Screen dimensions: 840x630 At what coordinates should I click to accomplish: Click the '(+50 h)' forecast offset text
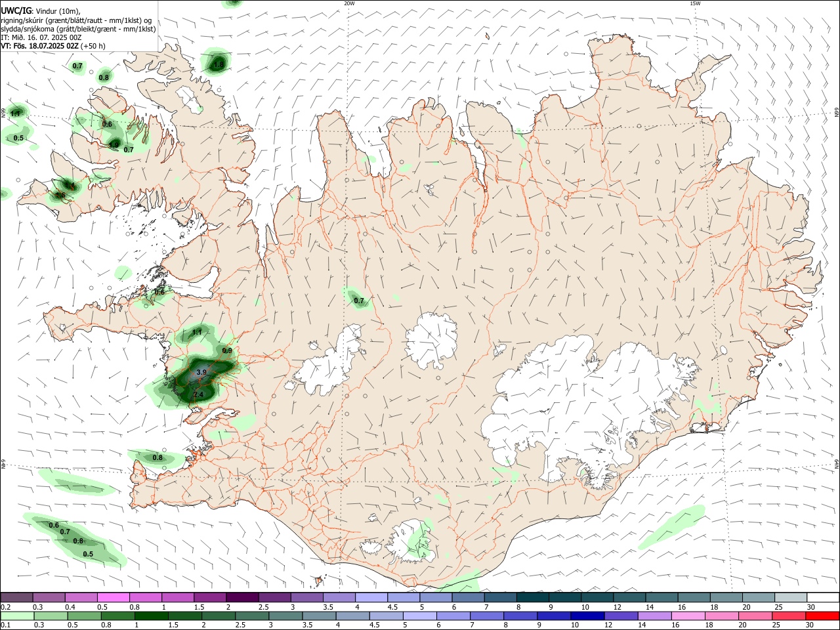(94, 46)
